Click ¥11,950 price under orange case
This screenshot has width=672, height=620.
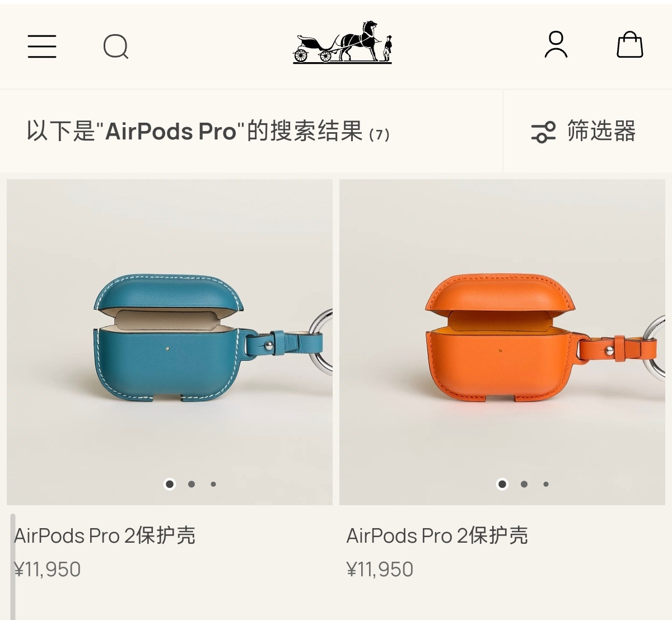[380, 570]
